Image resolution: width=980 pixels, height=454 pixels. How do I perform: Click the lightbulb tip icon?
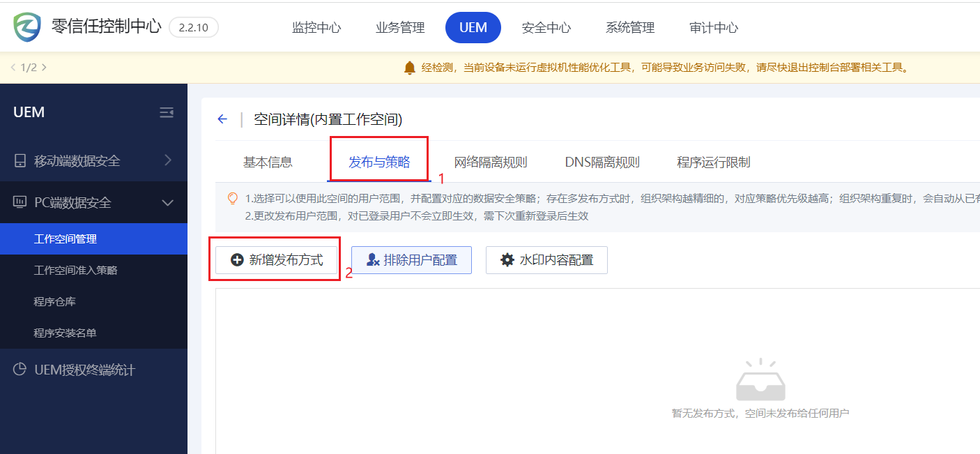tap(233, 199)
